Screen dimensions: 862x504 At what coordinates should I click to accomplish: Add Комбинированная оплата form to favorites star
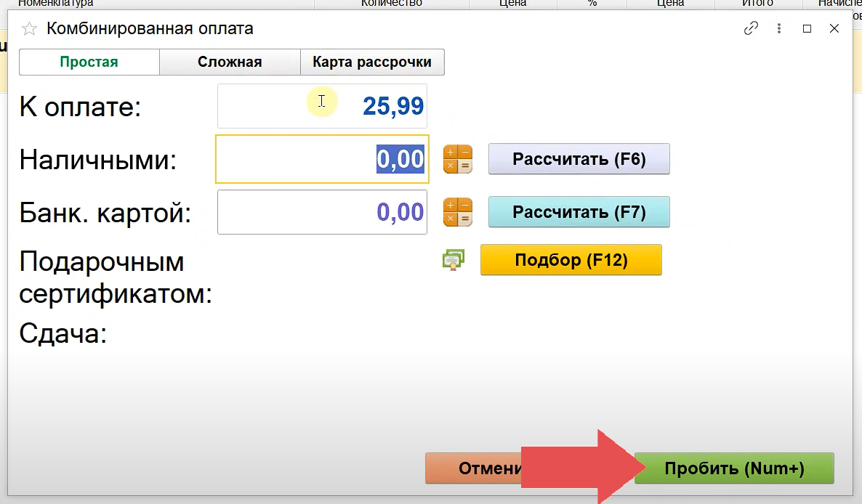(x=29, y=29)
